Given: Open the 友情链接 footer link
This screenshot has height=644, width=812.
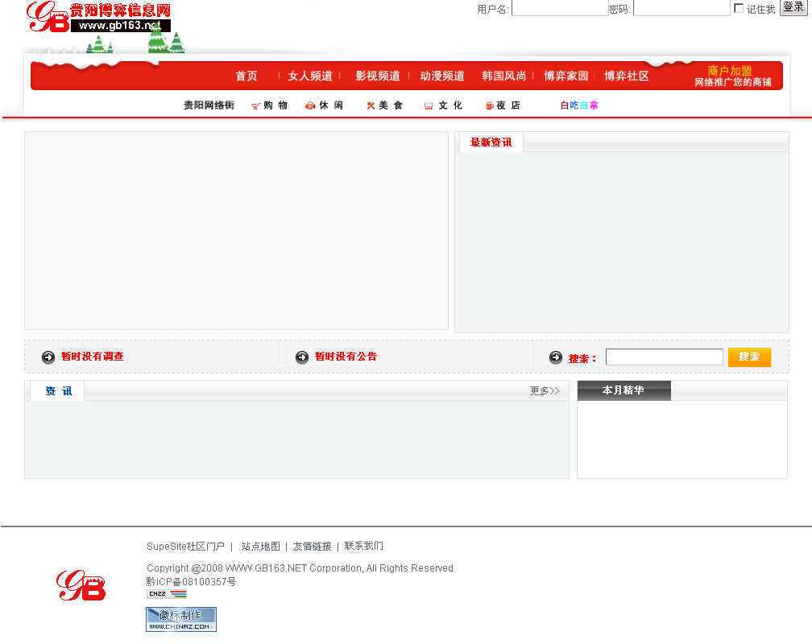Looking at the screenshot, I should (313, 546).
